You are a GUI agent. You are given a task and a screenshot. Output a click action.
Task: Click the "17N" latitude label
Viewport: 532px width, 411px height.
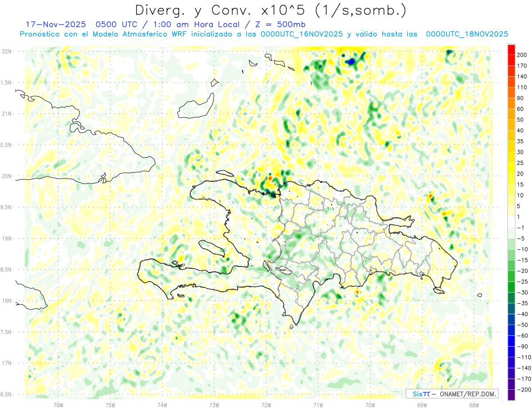(x=7, y=363)
